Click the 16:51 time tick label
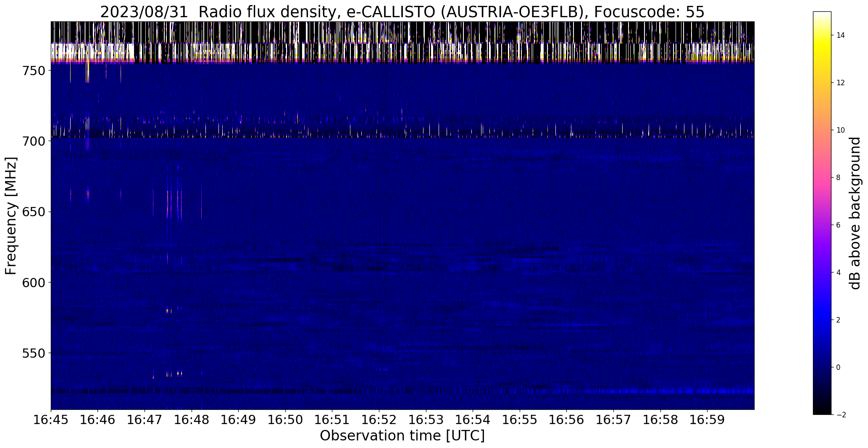 click(x=332, y=420)
